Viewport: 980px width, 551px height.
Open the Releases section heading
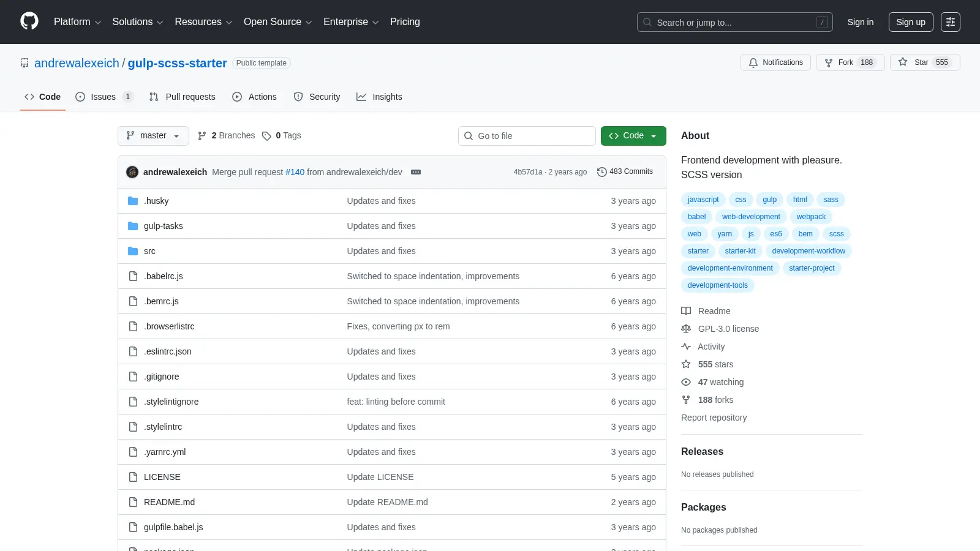(702, 452)
